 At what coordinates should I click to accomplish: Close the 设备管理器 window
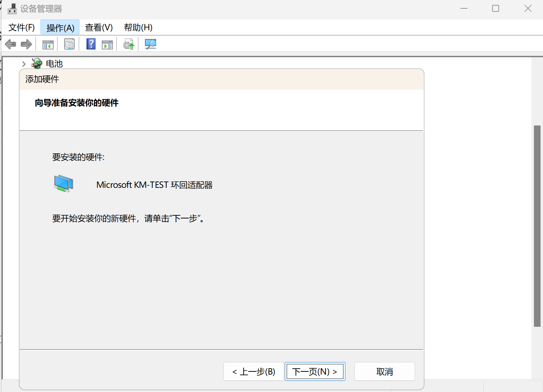click(x=528, y=9)
